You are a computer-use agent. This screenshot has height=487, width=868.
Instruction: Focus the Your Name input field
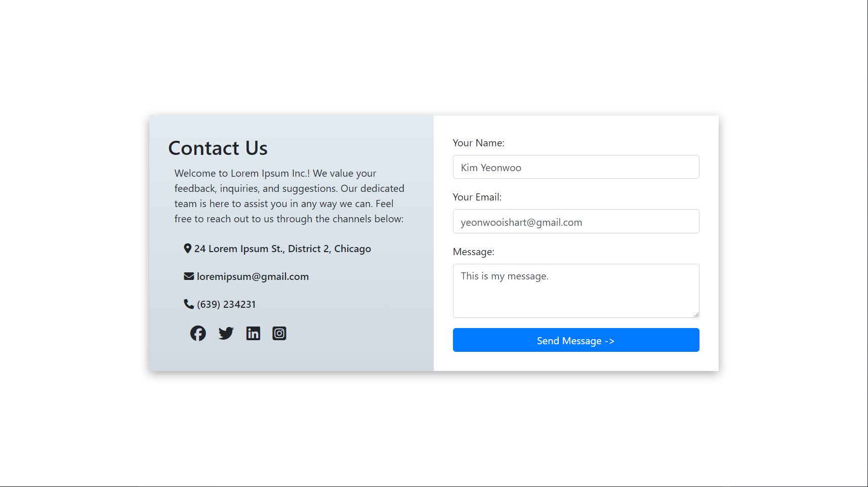coord(576,167)
